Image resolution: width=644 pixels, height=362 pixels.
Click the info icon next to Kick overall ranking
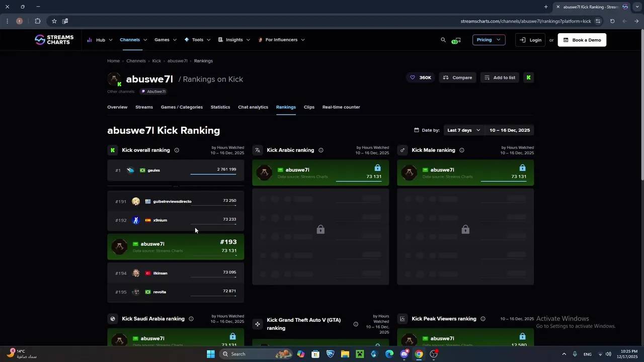[x=177, y=150]
